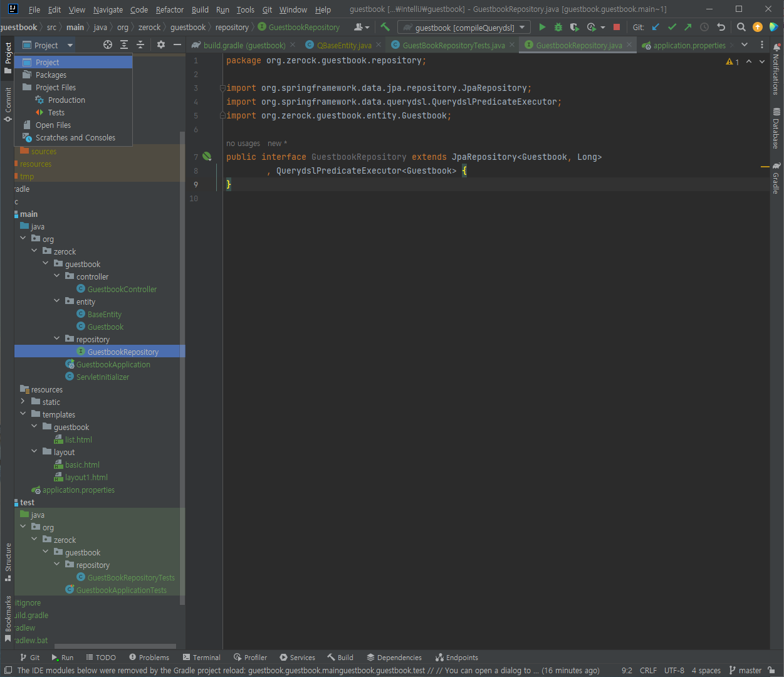Choose Scratches and Consoles view
This screenshot has width=784, height=677.
(73, 137)
